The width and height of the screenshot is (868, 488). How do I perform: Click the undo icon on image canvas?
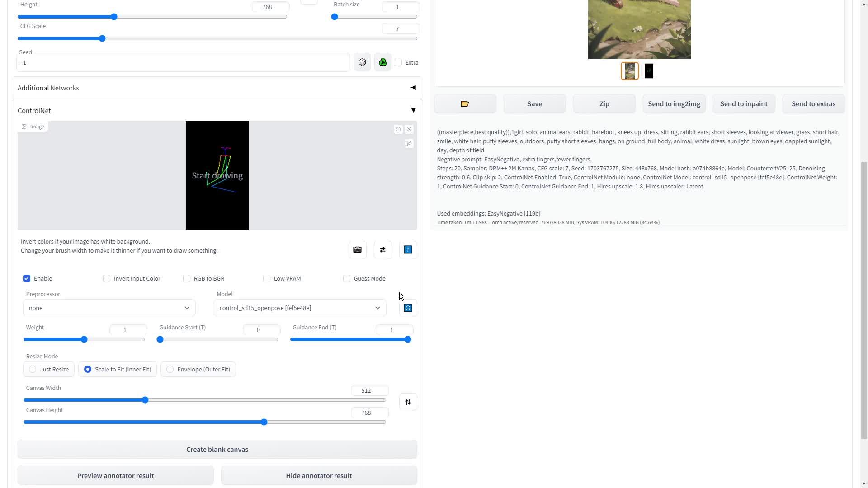pos(398,129)
